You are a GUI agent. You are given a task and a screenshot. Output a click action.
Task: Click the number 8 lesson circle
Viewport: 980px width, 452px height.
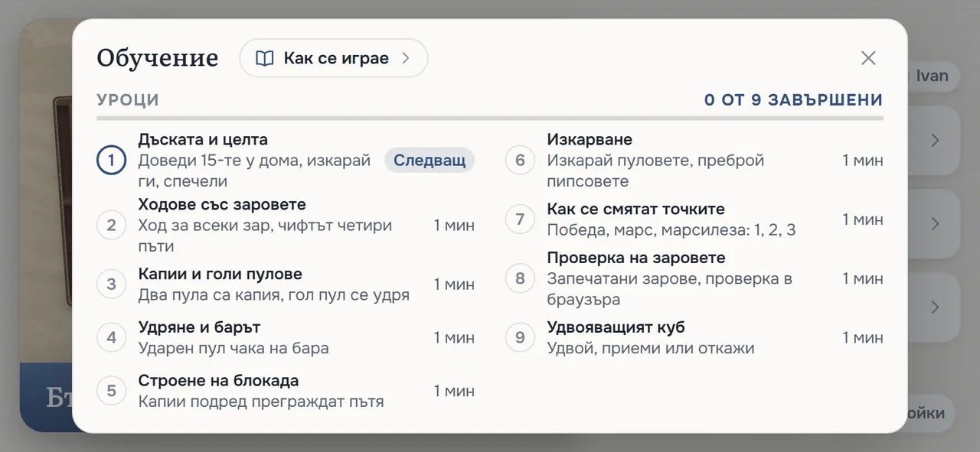coord(520,278)
